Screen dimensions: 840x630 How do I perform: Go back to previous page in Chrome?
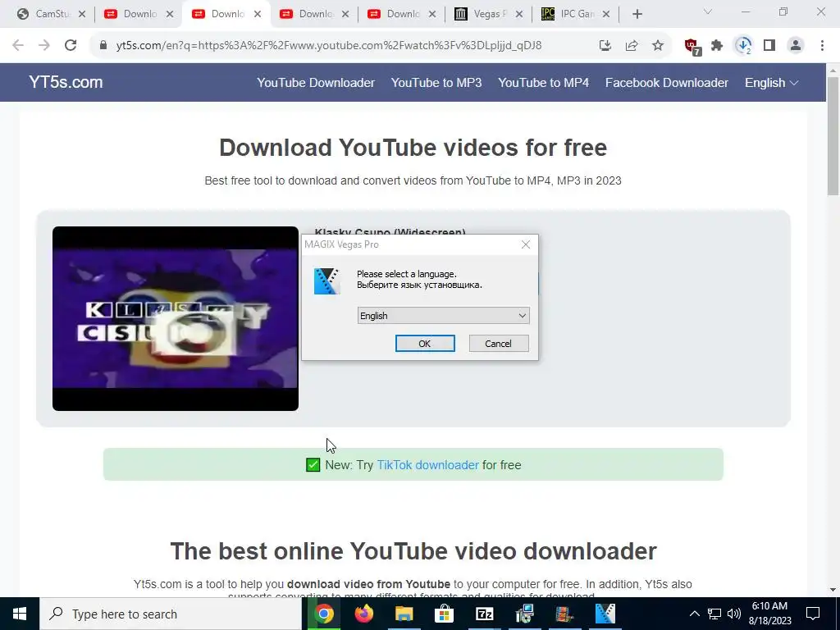18,46
